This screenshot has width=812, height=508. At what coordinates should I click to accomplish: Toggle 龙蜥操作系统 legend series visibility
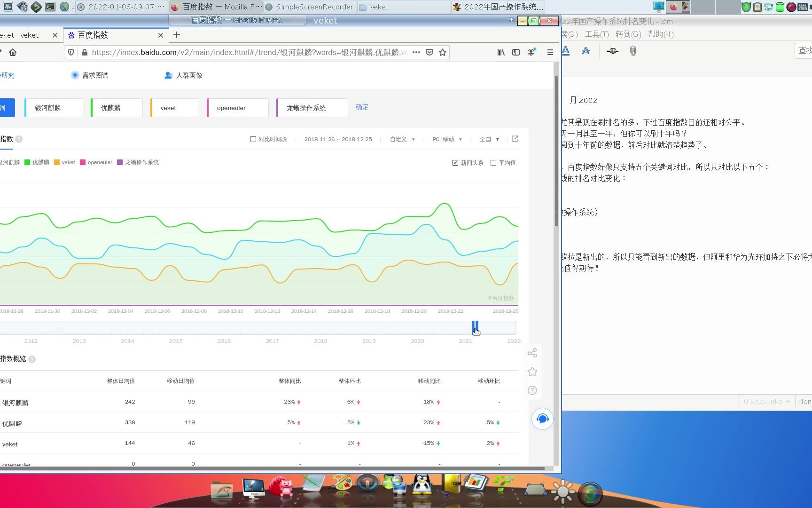coord(138,162)
